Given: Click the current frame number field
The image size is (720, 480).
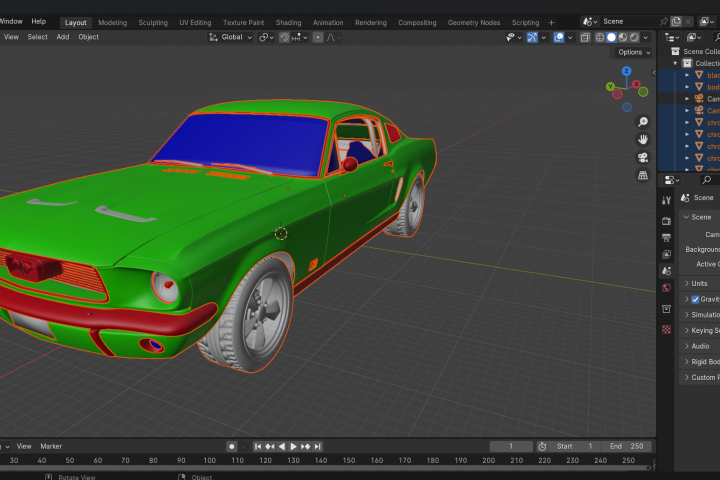Looking at the screenshot, I should pos(511,446).
